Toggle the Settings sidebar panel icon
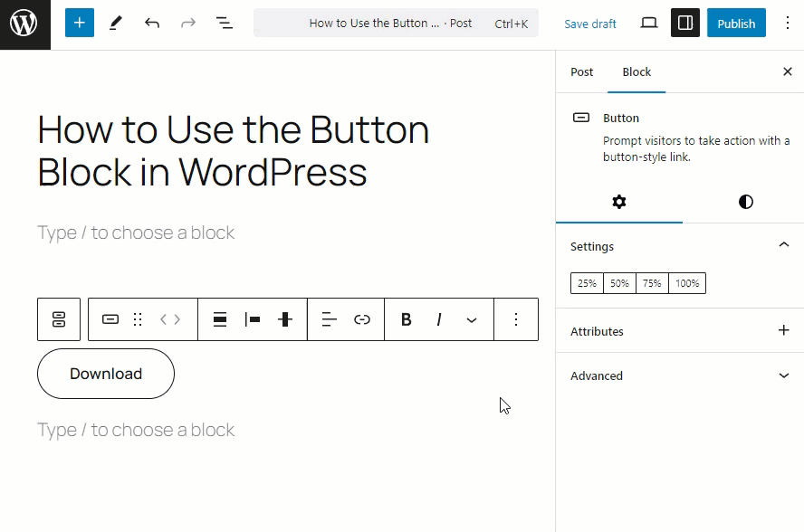 (685, 23)
